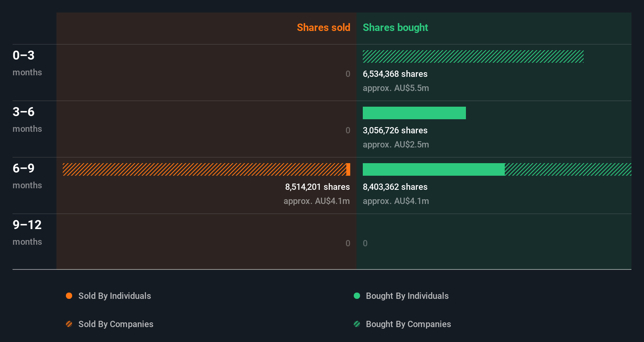644x342 pixels.
Task: Click the striped orange Sold By Companies icon
Action: pos(69,324)
